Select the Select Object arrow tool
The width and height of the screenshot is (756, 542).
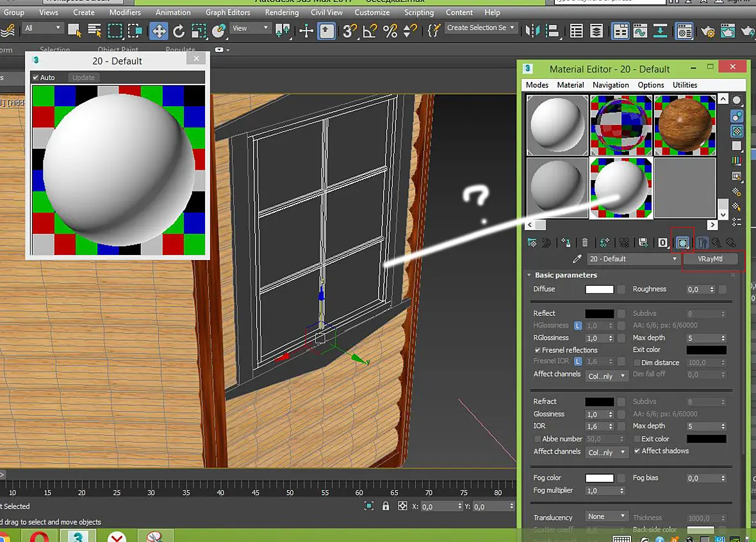74,31
